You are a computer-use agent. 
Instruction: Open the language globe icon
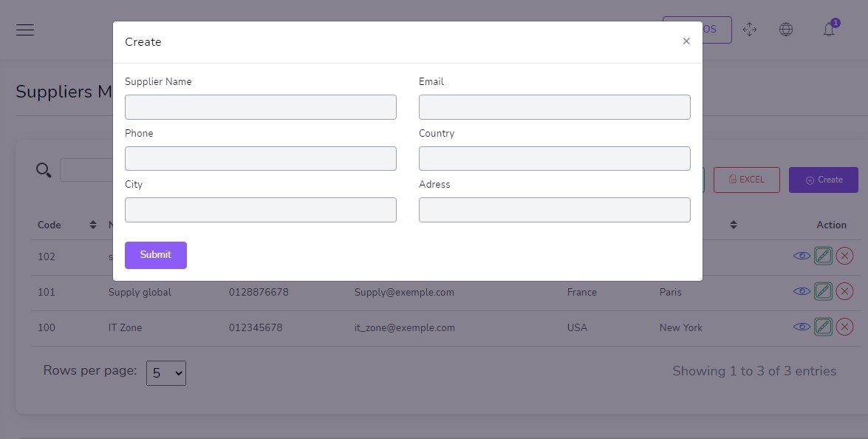(786, 30)
